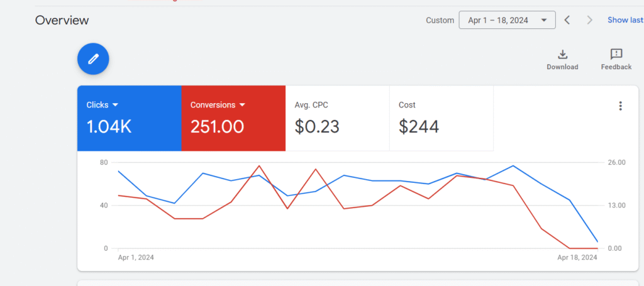Expand the Conversions metric dropdown arrow
Image resolution: width=644 pixels, height=286 pixels.
[x=242, y=105]
